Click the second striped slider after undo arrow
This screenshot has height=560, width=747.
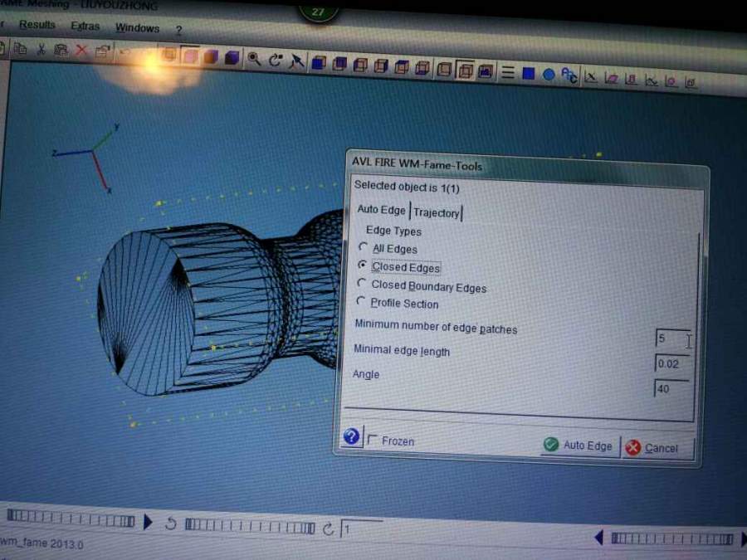[x=250, y=526]
